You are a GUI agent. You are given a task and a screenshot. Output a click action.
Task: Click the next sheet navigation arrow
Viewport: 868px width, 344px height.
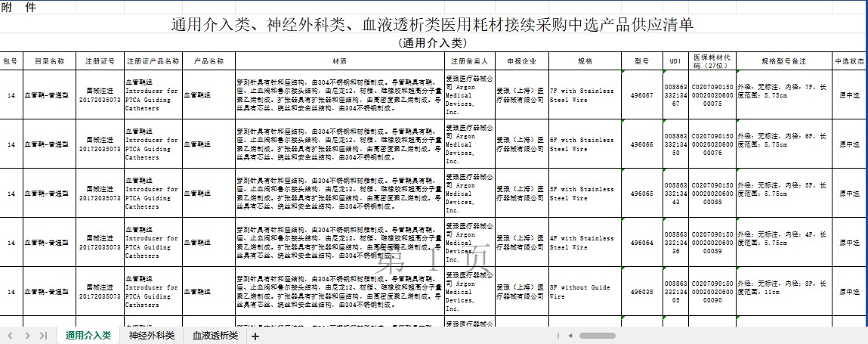(27, 336)
